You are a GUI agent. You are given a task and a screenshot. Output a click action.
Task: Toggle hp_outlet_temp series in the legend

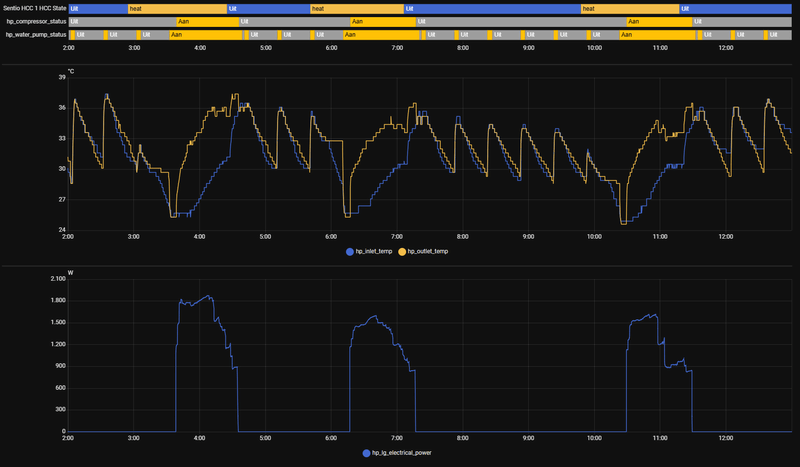click(423, 252)
